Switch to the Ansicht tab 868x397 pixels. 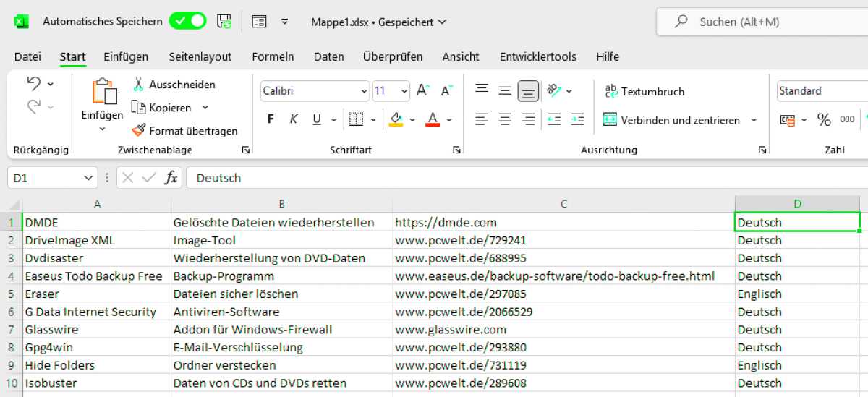click(461, 56)
